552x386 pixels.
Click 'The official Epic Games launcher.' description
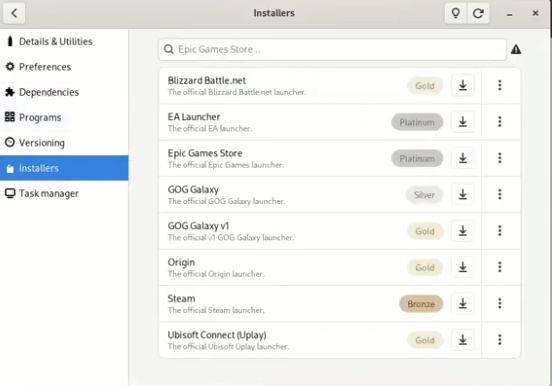[x=226, y=165]
